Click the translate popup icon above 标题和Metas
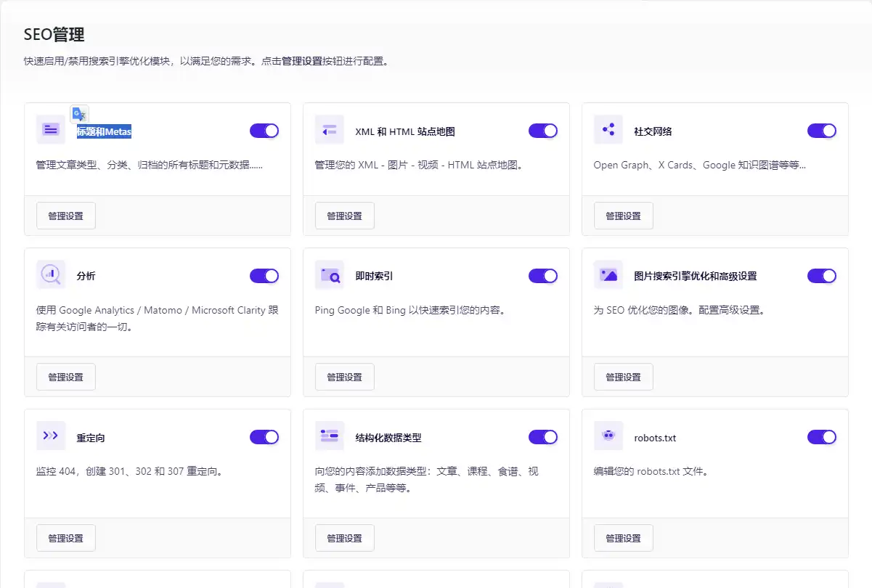 pyautogui.click(x=79, y=113)
